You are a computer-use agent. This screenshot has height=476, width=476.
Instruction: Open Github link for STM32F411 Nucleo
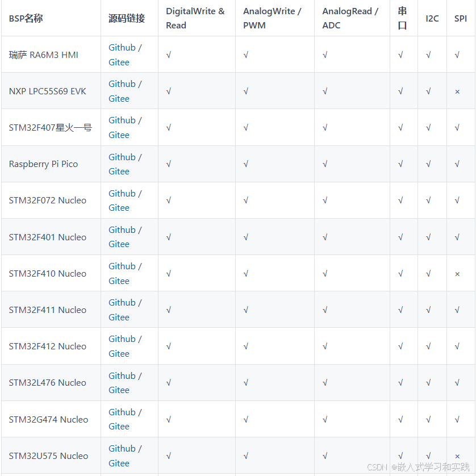(x=122, y=303)
